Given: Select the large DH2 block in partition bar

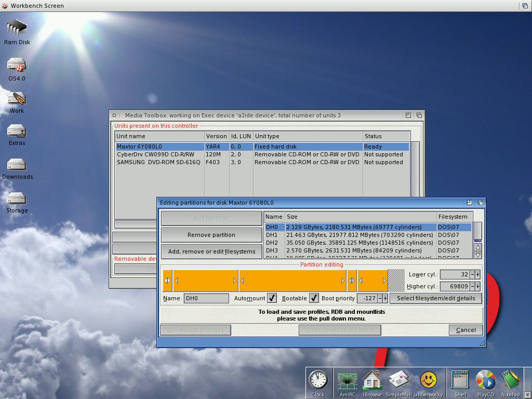Looking at the screenshot, I should [x=293, y=281].
